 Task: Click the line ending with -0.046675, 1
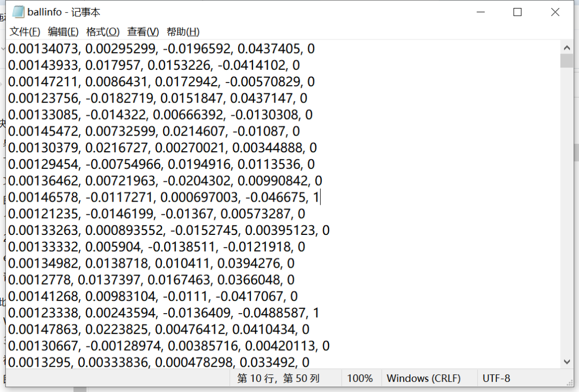point(161,197)
